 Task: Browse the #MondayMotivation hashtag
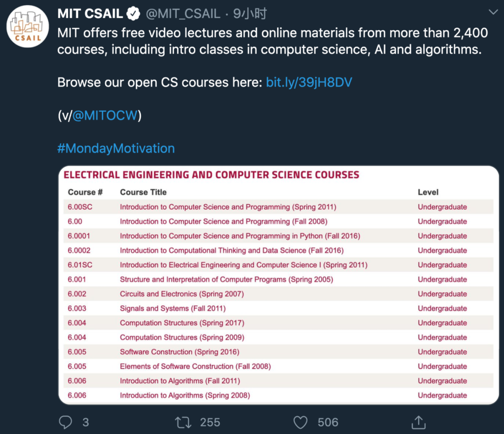[x=116, y=148]
